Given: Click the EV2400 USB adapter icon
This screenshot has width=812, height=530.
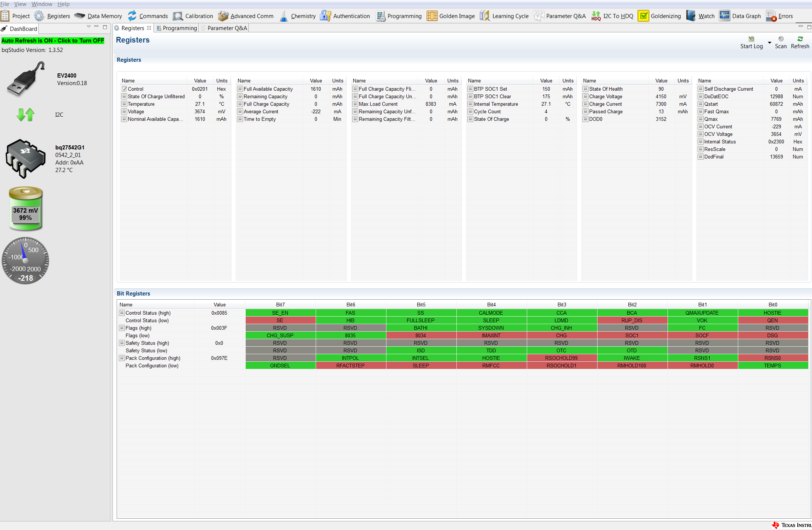Looking at the screenshot, I should [26, 78].
